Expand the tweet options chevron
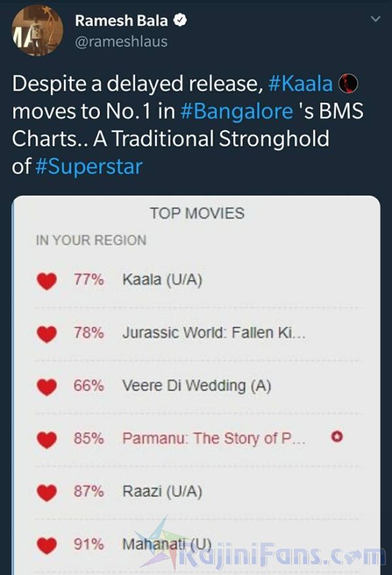Screen dimensions: 392x575 pos(375,20)
